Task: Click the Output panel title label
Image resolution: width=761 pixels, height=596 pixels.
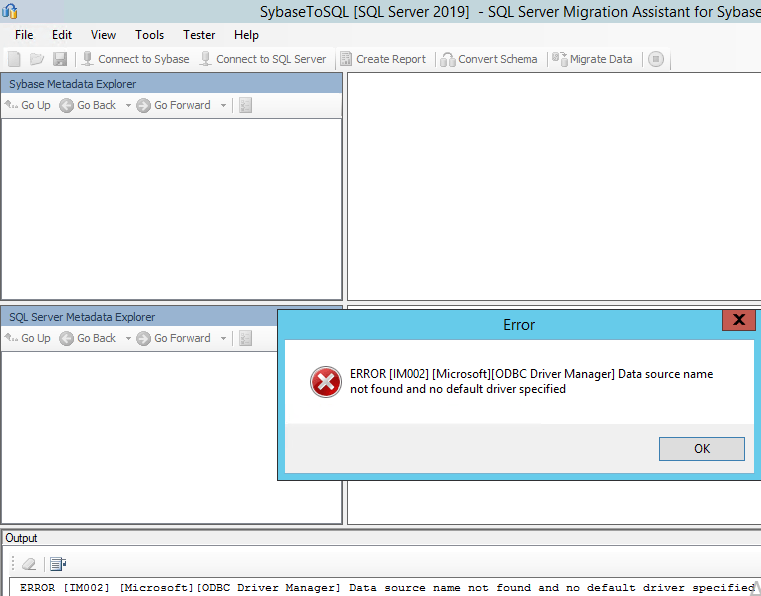Action: [x=21, y=538]
